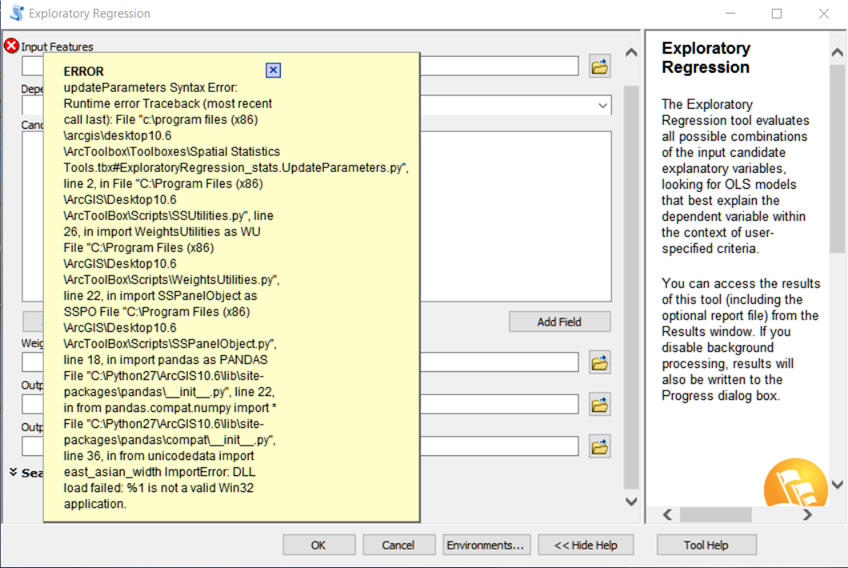Click into the Input Features text field
This screenshot has width=848, height=568.
[x=499, y=66]
